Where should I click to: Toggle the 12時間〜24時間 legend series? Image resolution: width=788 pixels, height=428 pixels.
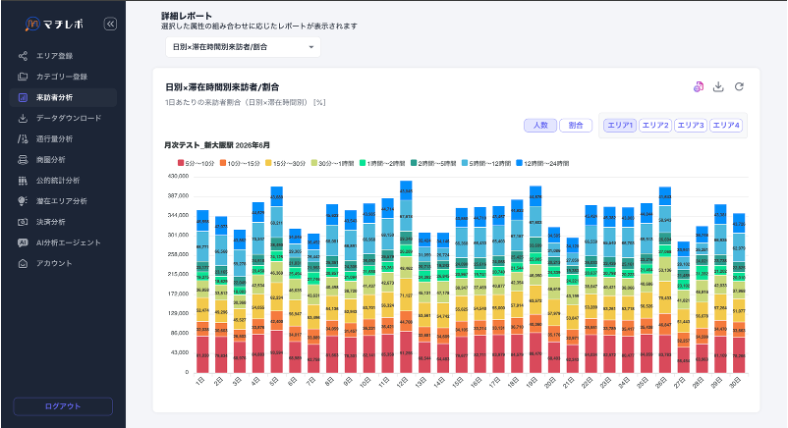(x=542, y=163)
